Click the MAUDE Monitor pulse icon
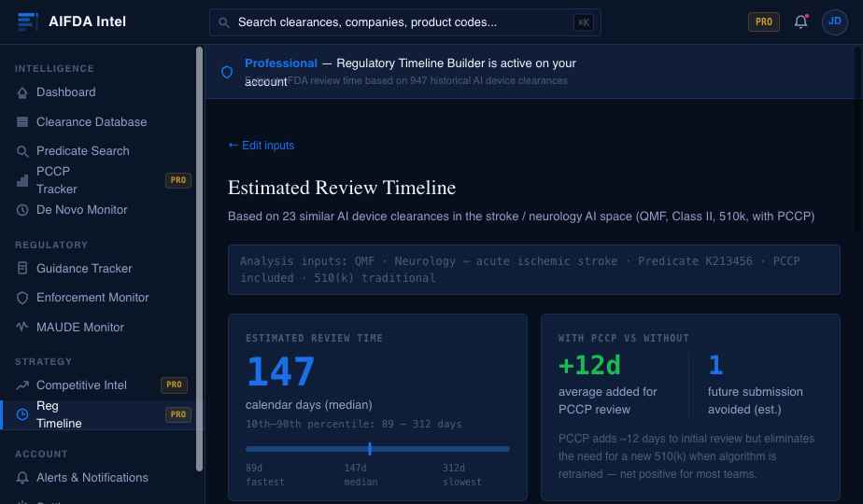Screen dimensions: 863x504 coord(22,327)
